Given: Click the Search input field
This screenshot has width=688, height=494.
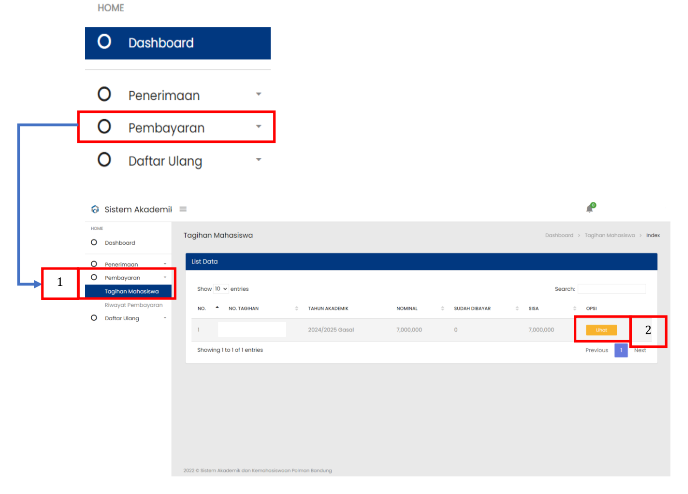Looking at the screenshot, I should [x=612, y=288].
